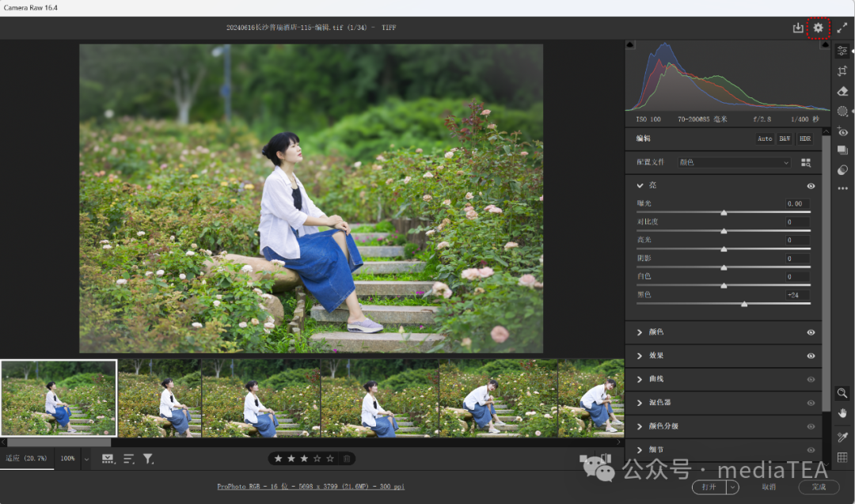The width and height of the screenshot is (855, 504).
Task: Click the HDR button
Action: (x=805, y=139)
